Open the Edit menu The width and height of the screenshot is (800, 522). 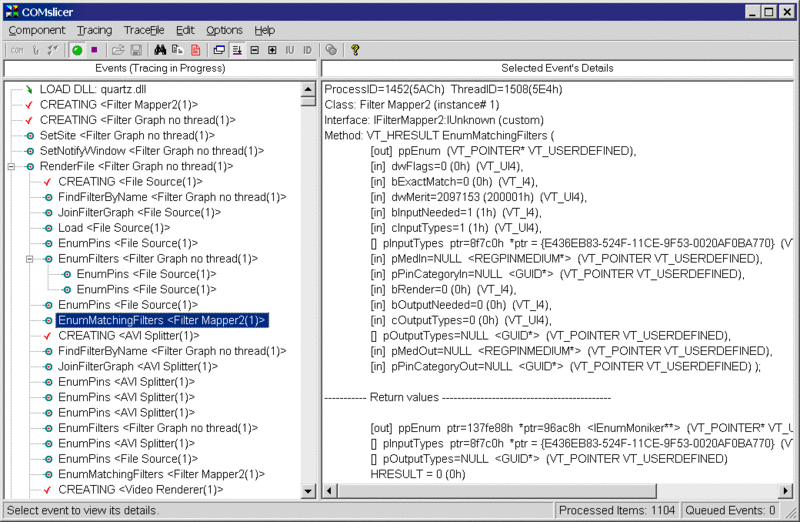pos(185,30)
